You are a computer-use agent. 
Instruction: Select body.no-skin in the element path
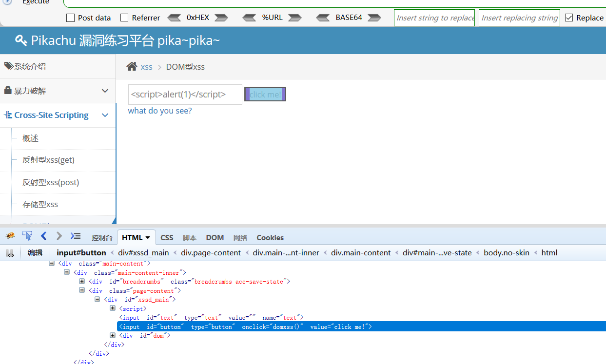coord(507,252)
